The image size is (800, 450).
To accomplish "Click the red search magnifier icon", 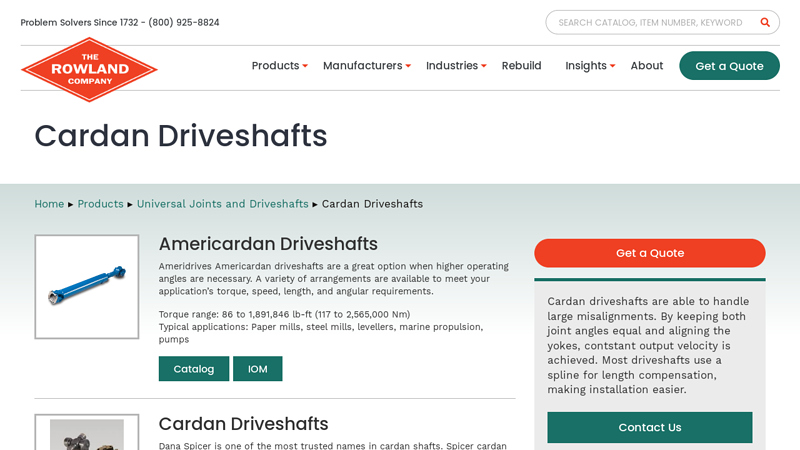I will (x=765, y=22).
